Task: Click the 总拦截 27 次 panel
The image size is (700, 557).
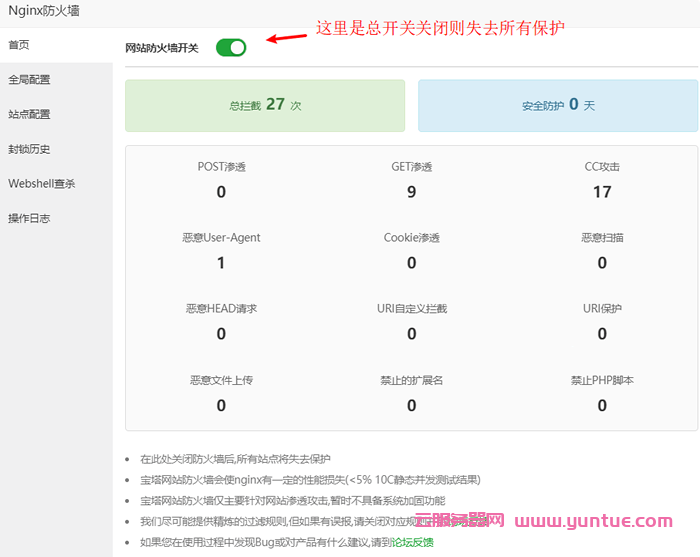Action: [265, 105]
